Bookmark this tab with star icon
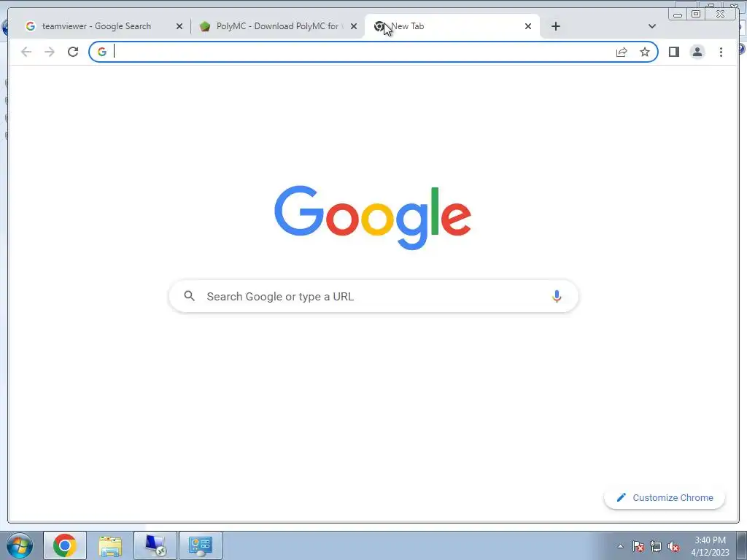Viewport: 747px width, 560px height. click(x=645, y=52)
